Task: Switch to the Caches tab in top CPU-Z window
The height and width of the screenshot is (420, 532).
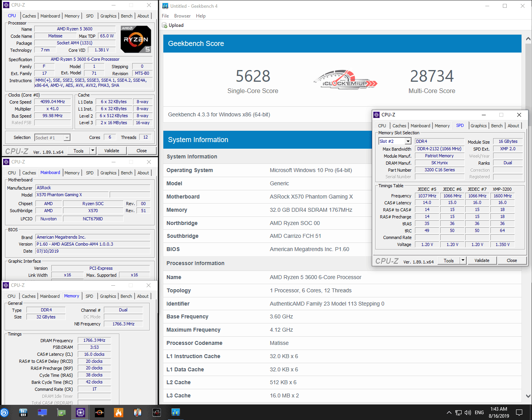Action: tap(29, 16)
